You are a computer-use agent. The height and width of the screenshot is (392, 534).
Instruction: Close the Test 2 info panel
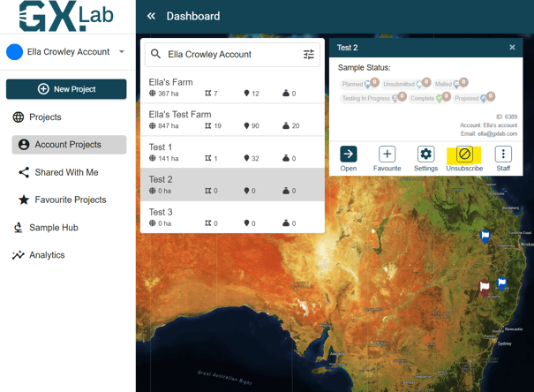(512, 48)
